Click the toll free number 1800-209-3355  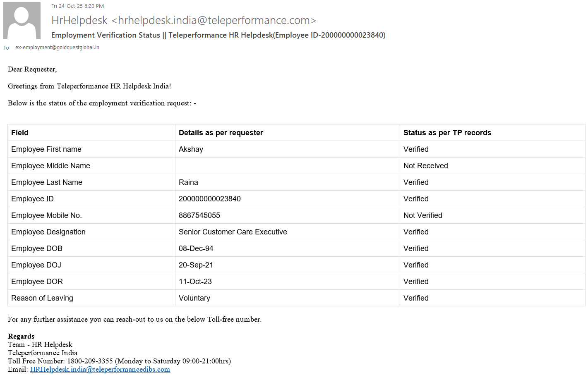90,361
